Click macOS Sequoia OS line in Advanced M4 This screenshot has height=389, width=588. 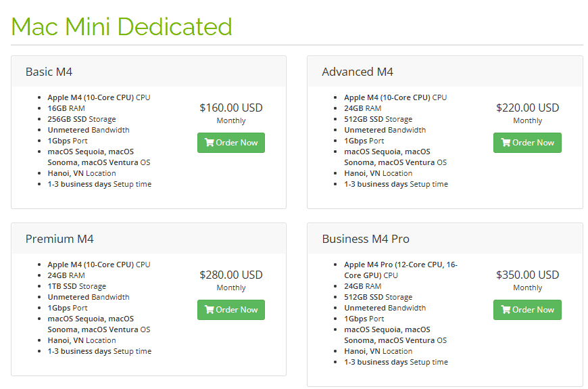coord(395,157)
